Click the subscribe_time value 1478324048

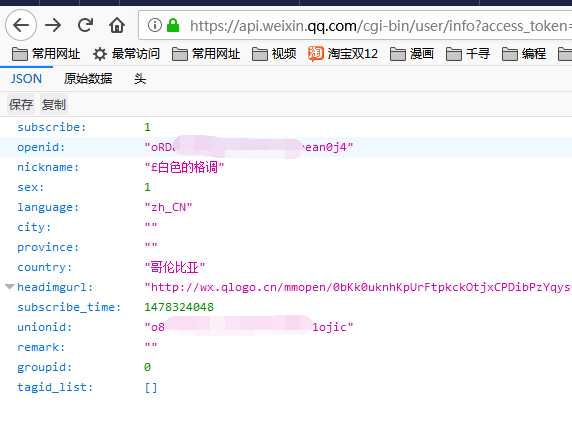click(179, 307)
